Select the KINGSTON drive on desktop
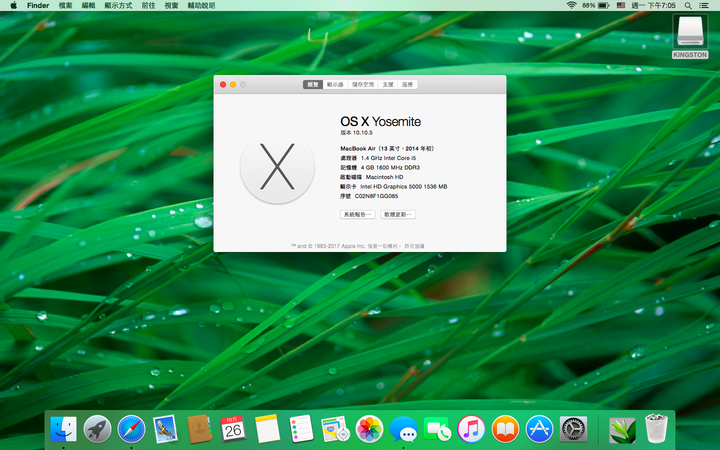Viewport: 720px width, 450px height. pos(690,36)
